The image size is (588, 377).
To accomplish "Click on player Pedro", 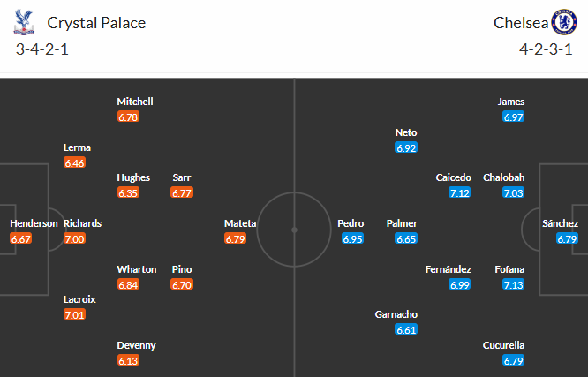I will [351, 223].
